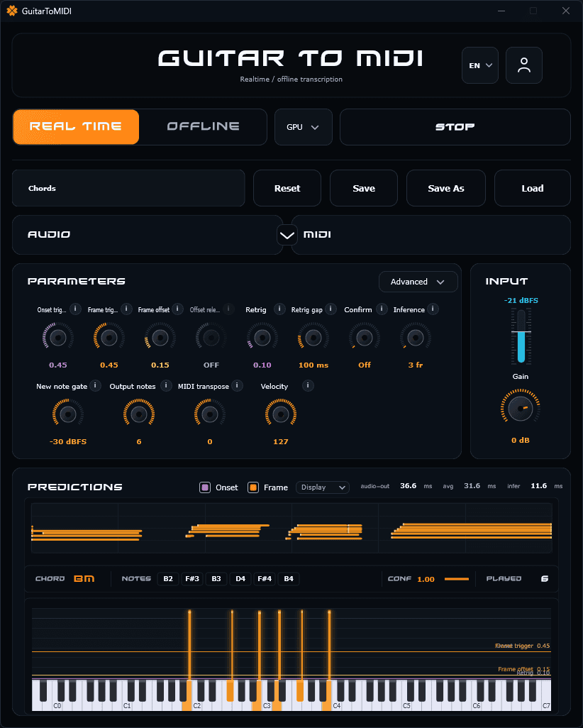Click the D4 note chip
This screenshot has width=583, height=728.
(x=240, y=578)
